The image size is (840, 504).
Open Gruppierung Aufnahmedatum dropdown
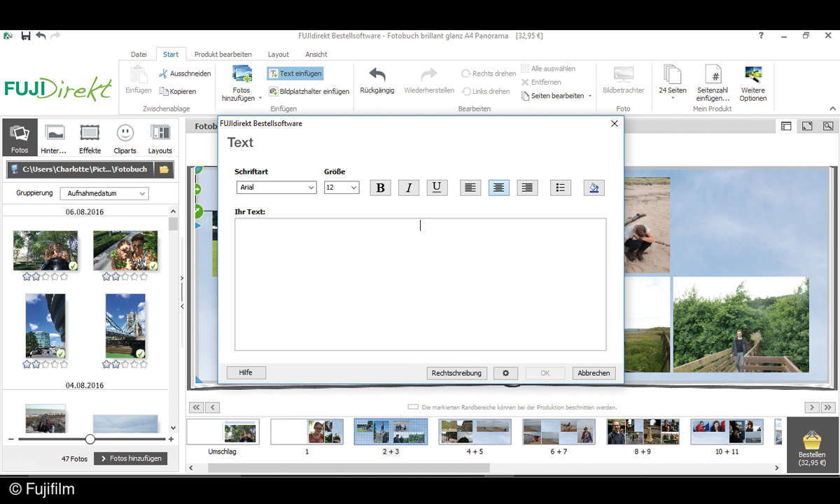pos(104,193)
